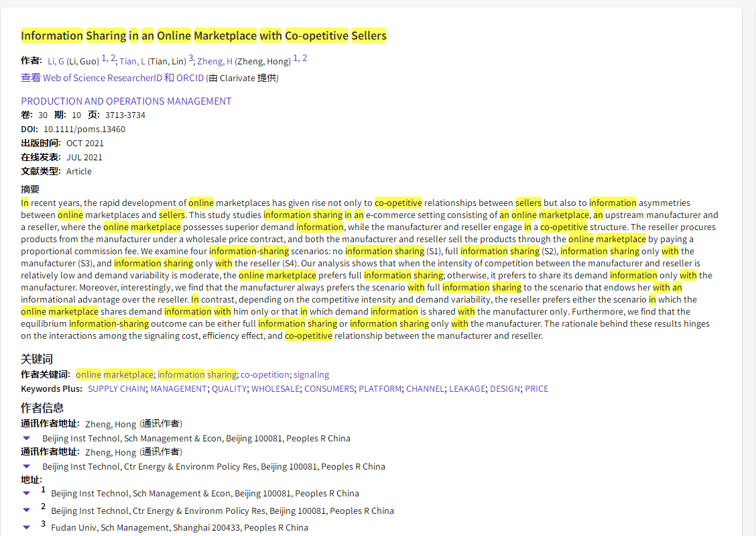The width and height of the screenshot is (756, 536).
Task: Expand corresponding author's Ctr Energy & Environm address
Action: point(26,466)
